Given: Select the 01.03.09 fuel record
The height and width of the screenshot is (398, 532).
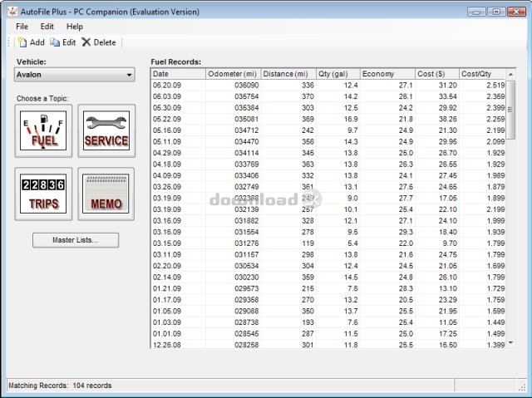Looking at the screenshot, I should [x=328, y=322].
